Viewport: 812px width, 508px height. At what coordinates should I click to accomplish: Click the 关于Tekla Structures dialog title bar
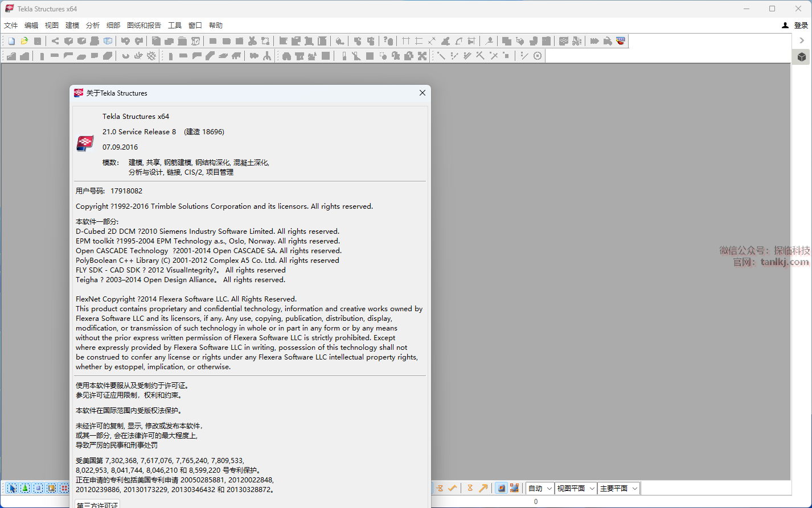coord(250,93)
